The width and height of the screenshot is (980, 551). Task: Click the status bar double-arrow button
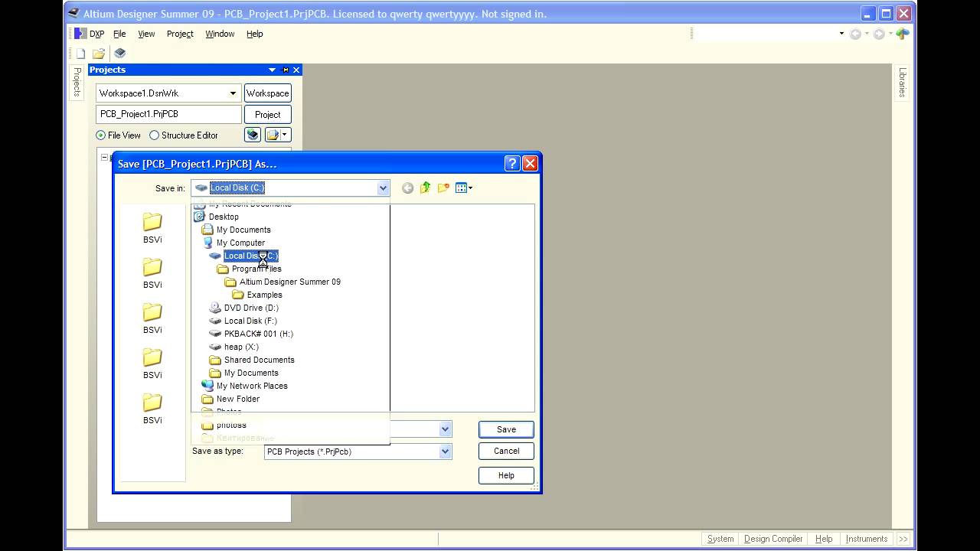[x=903, y=539]
